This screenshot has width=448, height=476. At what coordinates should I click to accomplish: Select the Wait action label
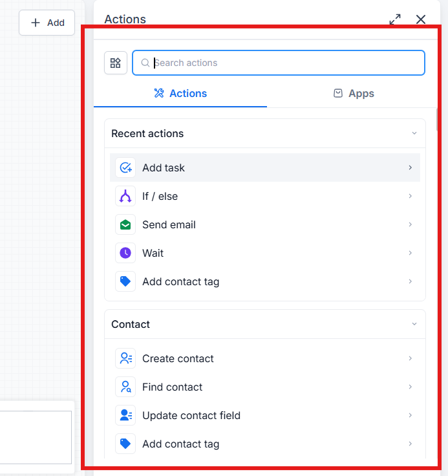pos(153,253)
